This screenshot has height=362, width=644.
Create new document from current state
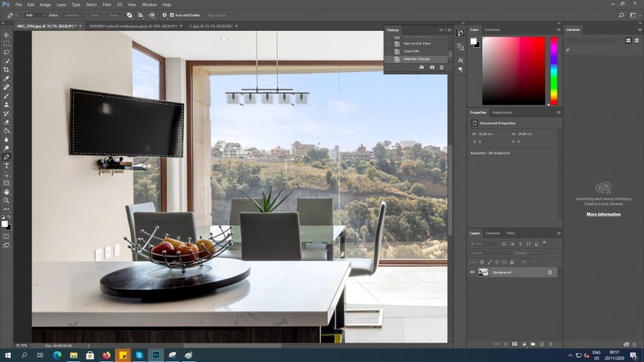421,67
